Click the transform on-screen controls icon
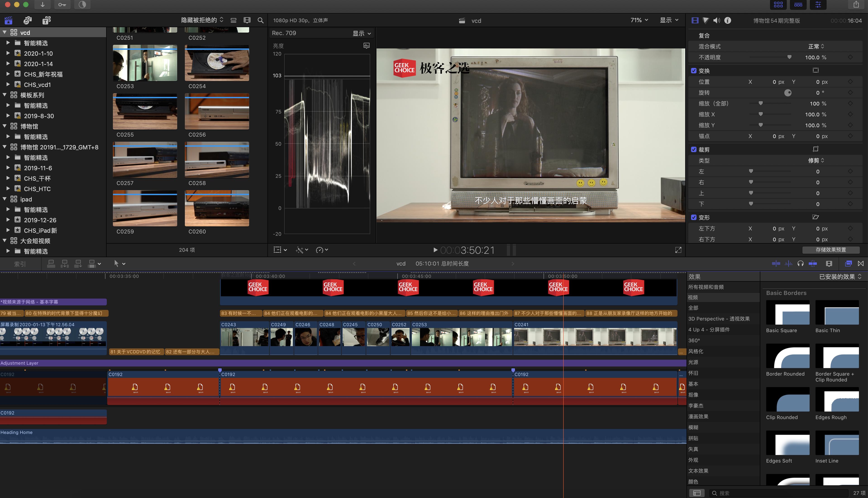Screen dimensions: 868x498 pos(816,70)
